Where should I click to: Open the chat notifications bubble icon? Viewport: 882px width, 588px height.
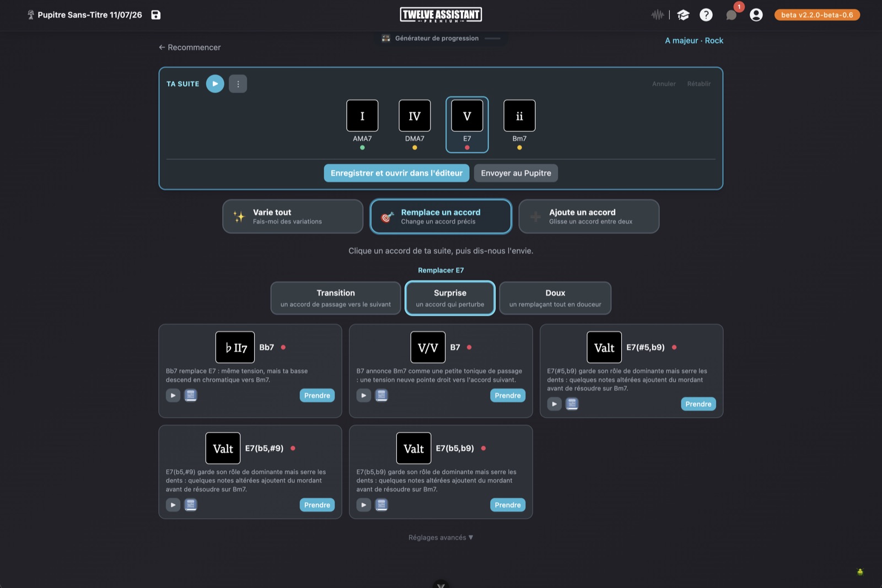coord(732,15)
